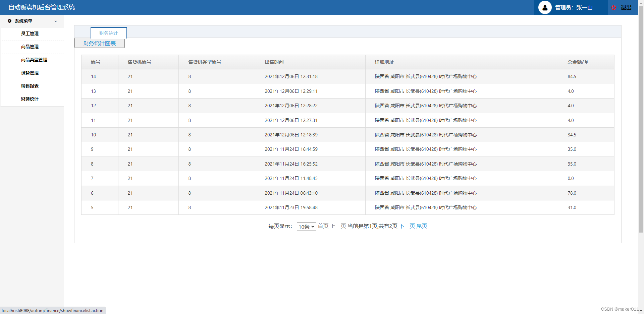Image resolution: width=644 pixels, height=314 pixels.
Task: Select the 财务统计 tab
Action: pos(109,33)
